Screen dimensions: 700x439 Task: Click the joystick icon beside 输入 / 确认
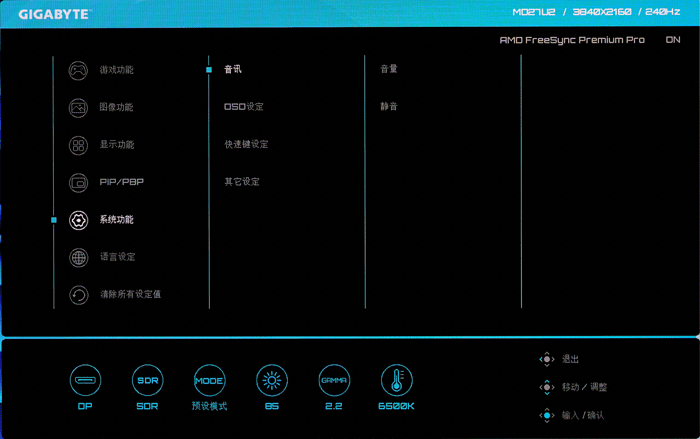pyautogui.click(x=547, y=415)
